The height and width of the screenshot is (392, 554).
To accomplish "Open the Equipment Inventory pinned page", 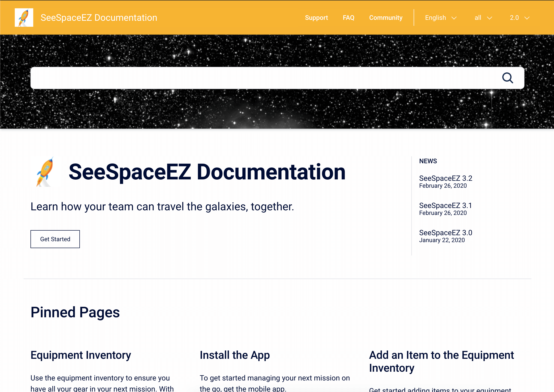I will tap(81, 355).
